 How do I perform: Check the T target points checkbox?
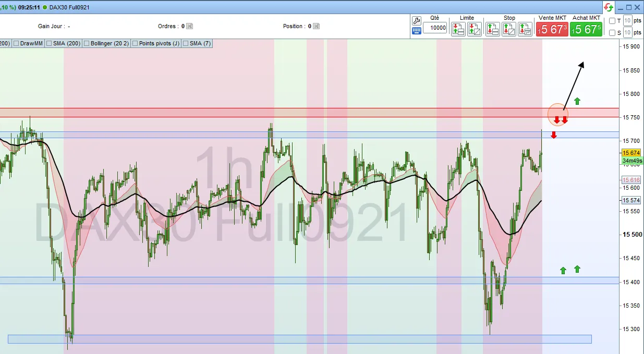coord(612,21)
